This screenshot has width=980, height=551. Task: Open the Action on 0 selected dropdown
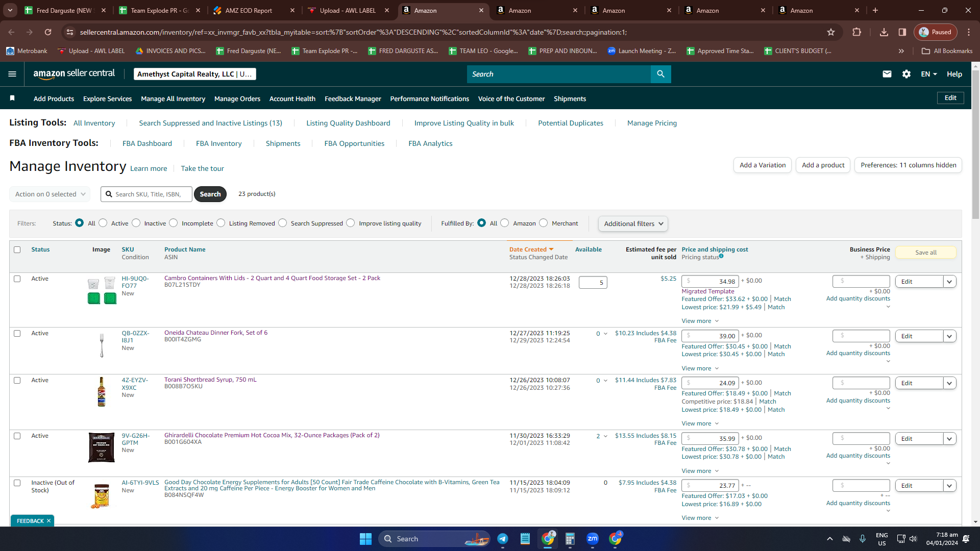pos(50,194)
